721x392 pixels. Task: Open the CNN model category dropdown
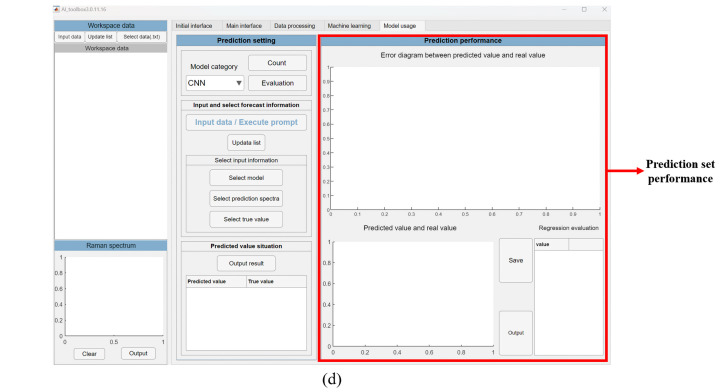pos(215,83)
